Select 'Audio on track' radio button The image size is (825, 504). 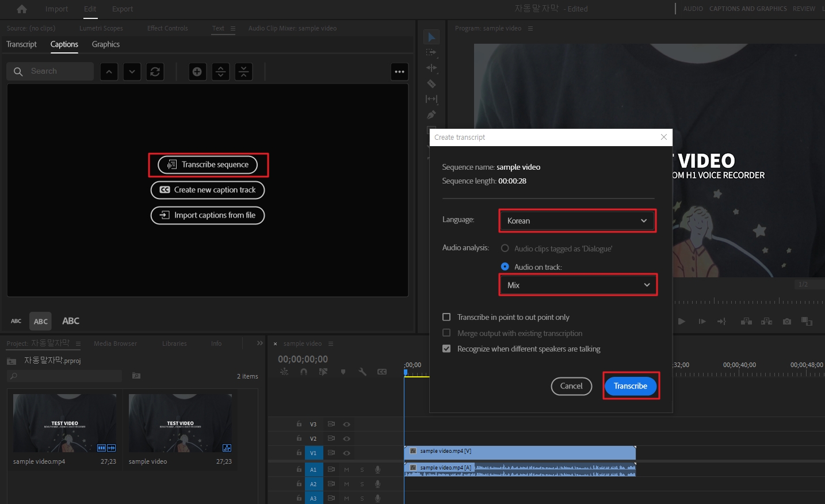pyautogui.click(x=505, y=267)
